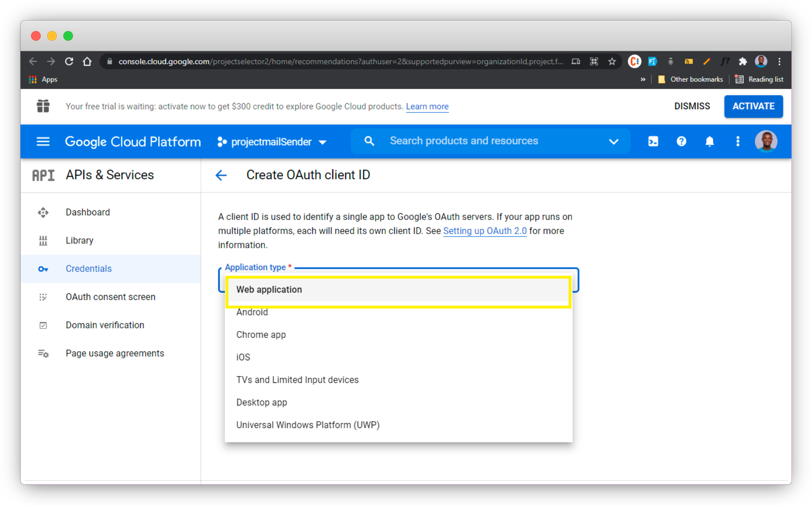Follow the Learn more link
812x505 pixels.
pyautogui.click(x=427, y=106)
